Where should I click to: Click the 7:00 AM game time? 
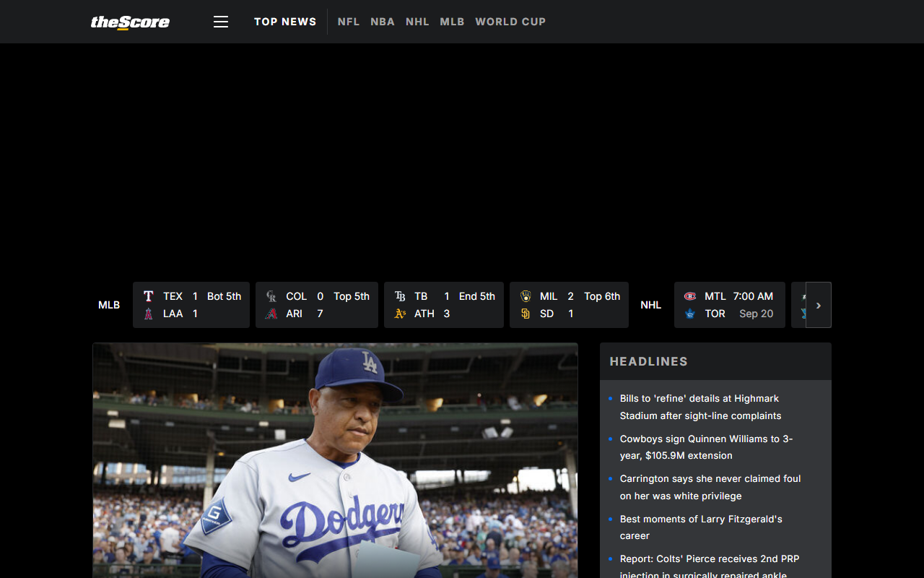tap(753, 296)
